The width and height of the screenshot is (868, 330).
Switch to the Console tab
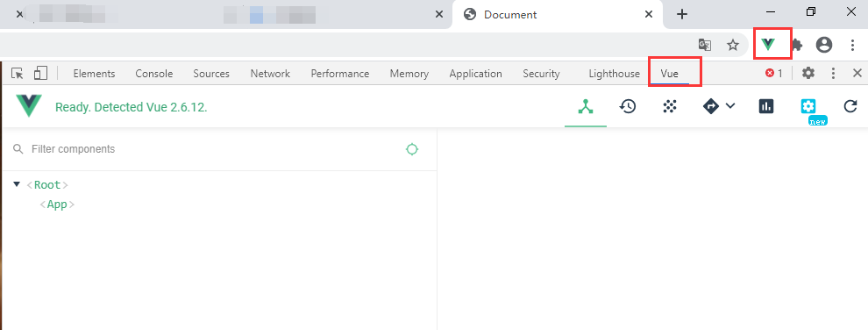point(154,74)
